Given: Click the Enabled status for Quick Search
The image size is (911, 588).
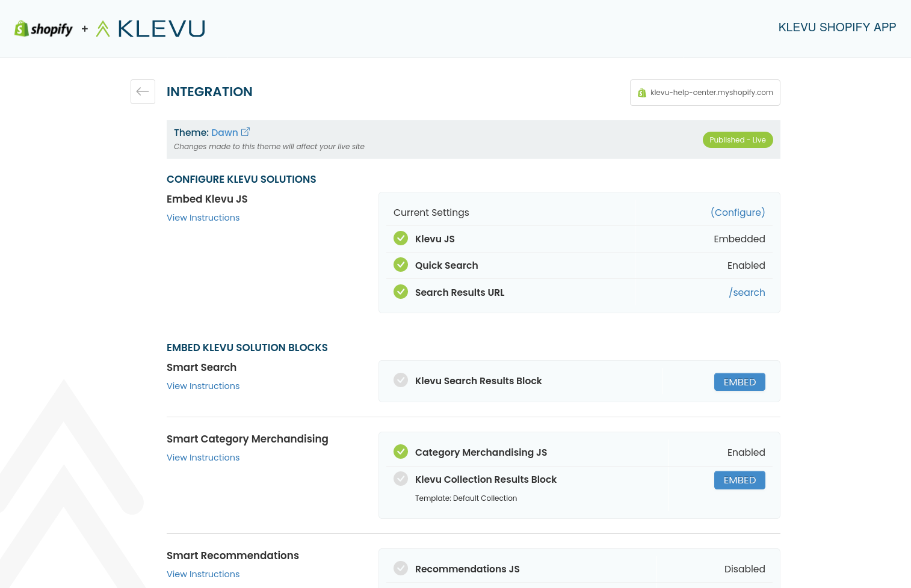Looking at the screenshot, I should click(746, 265).
